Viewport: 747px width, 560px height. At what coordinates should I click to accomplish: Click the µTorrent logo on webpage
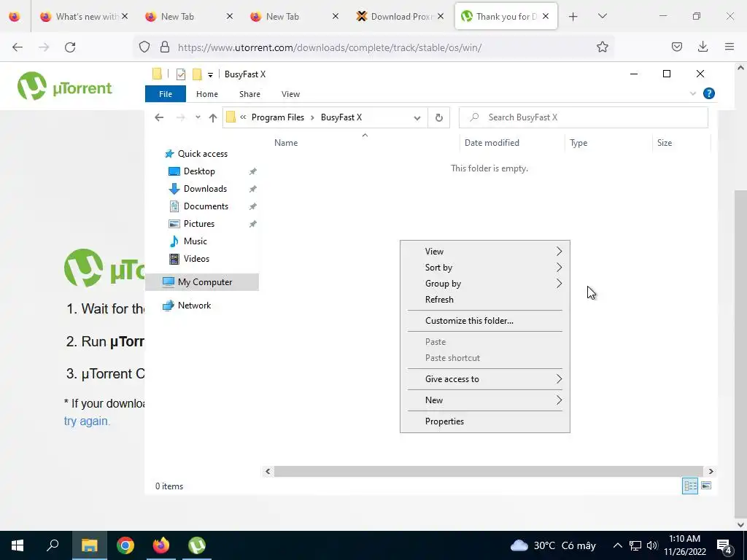pyautogui.click(x=64, y=86)
